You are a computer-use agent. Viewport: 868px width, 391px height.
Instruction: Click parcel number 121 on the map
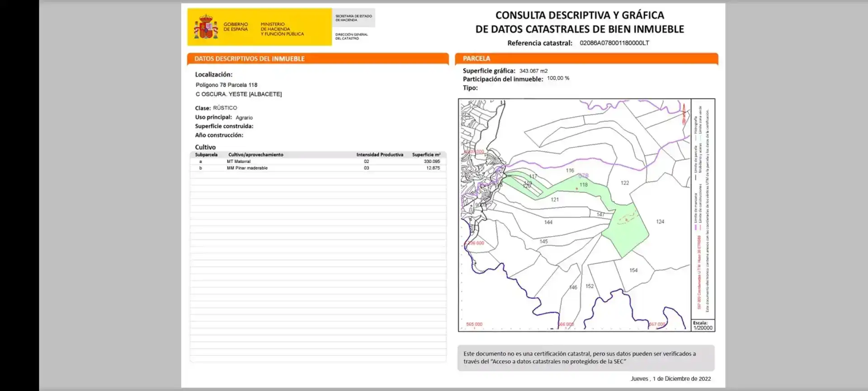tap(555, 200)
